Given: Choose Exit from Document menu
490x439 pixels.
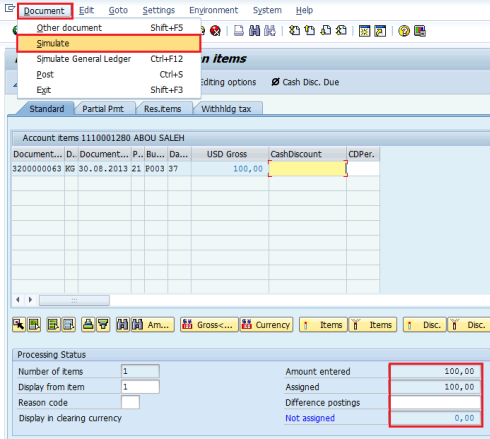Looking at the screenshot, I should 109,90.
